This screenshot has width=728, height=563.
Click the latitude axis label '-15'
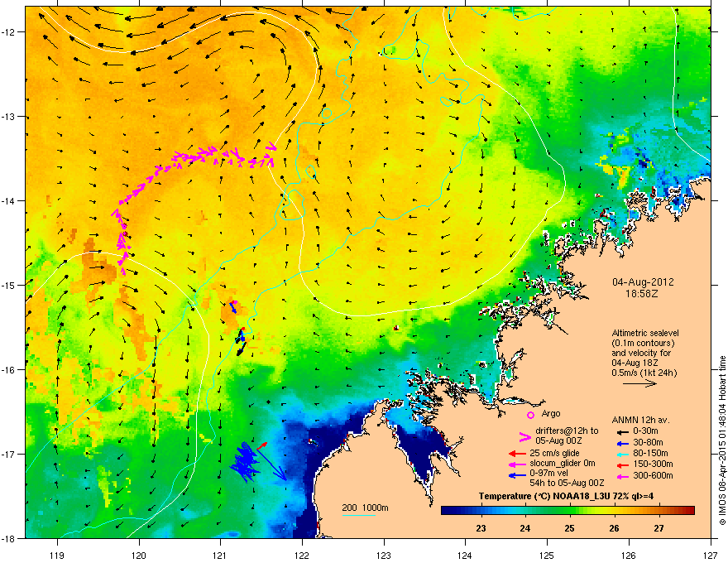tap(8, 285)
